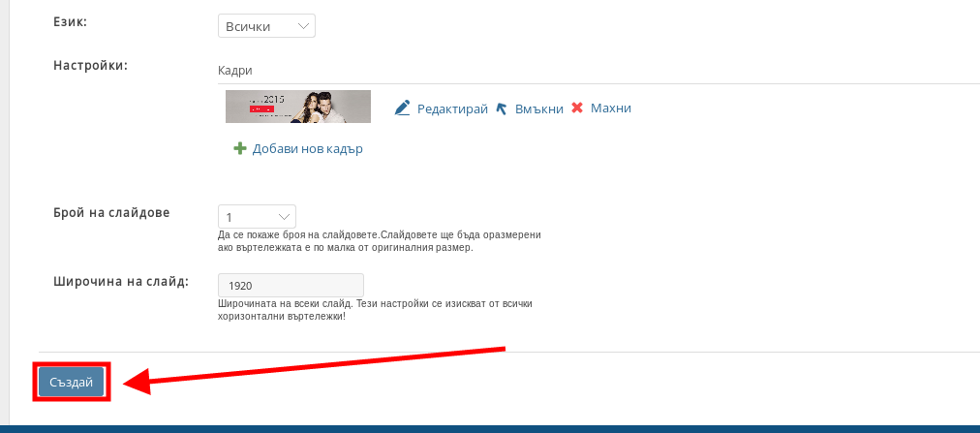The image size is (980, 433).
Task: Click the pencil icon beside Редактирай
Action: 403,108
